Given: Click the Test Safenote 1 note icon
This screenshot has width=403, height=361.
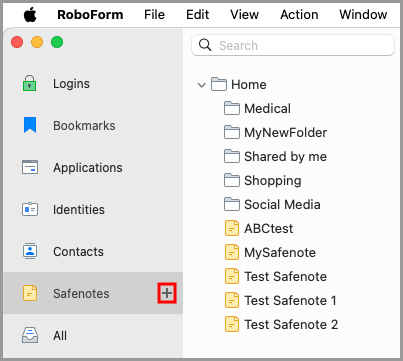Looking at the screenshot, I should [232, 300].
